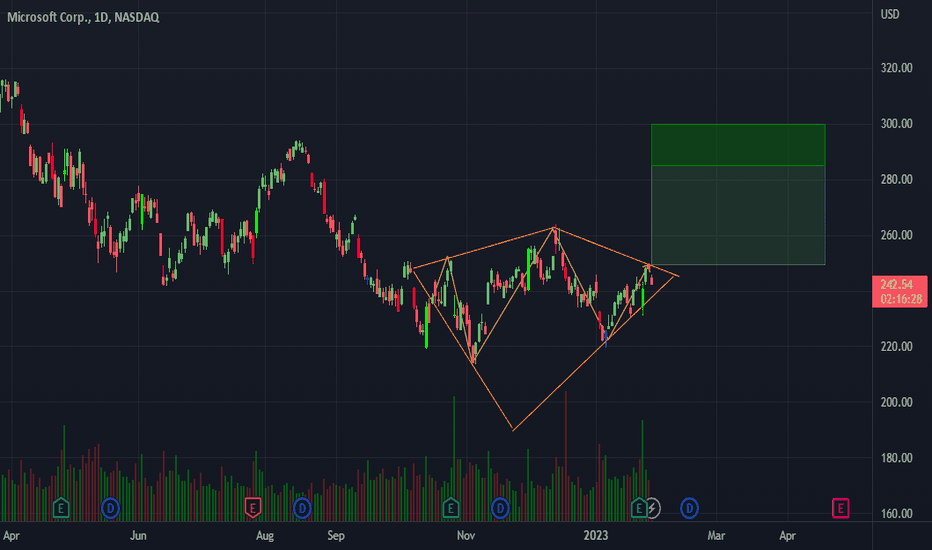Click the USD currency label

890,14
